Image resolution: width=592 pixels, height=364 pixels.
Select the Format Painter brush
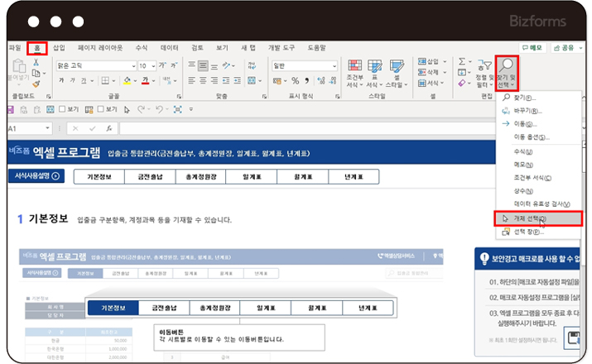[x=36, y=84]
